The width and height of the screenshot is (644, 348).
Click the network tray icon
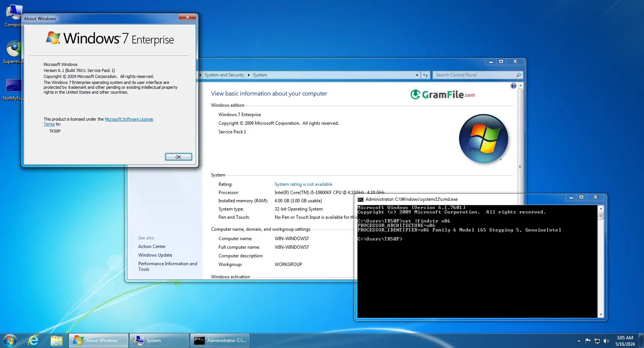597,341
